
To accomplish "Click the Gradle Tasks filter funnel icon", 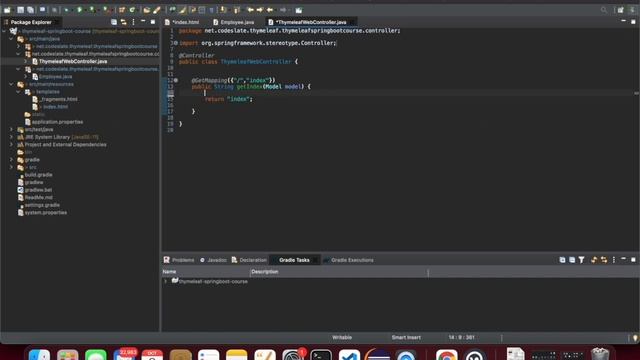I will coord(582,260).
